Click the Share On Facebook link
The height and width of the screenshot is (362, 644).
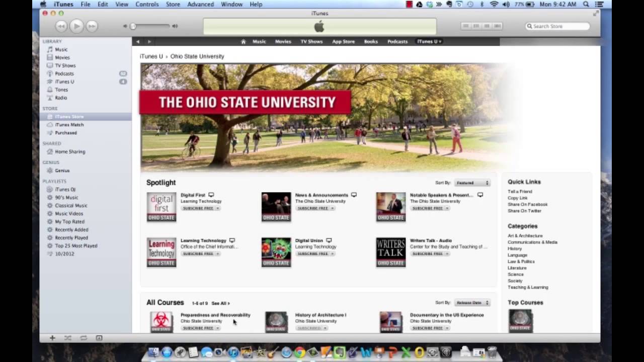(527, 205)
